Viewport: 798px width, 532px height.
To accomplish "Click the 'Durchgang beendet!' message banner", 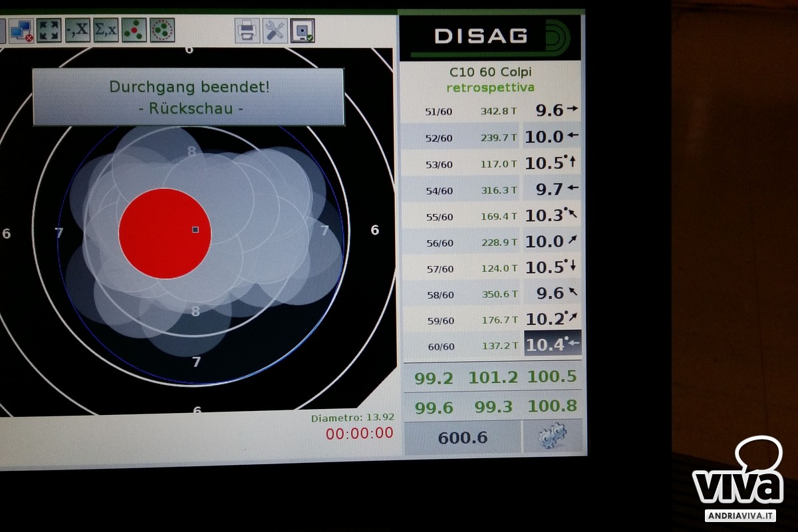I will pos(188,96).
